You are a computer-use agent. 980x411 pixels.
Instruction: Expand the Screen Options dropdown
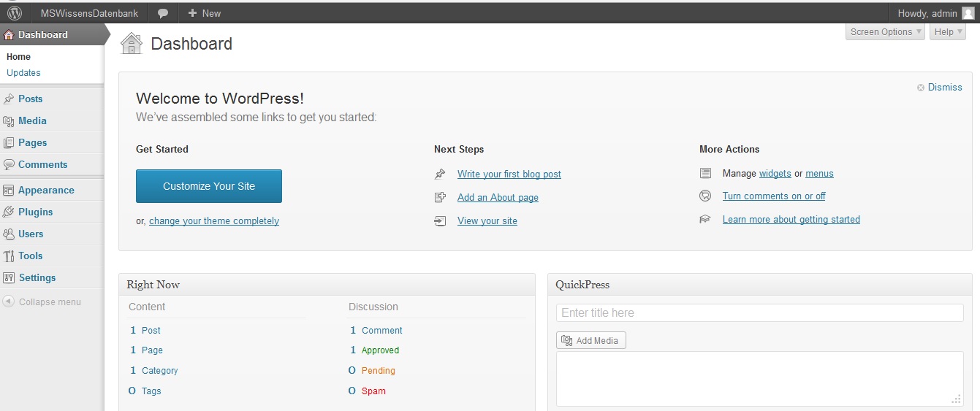point(885,31)
